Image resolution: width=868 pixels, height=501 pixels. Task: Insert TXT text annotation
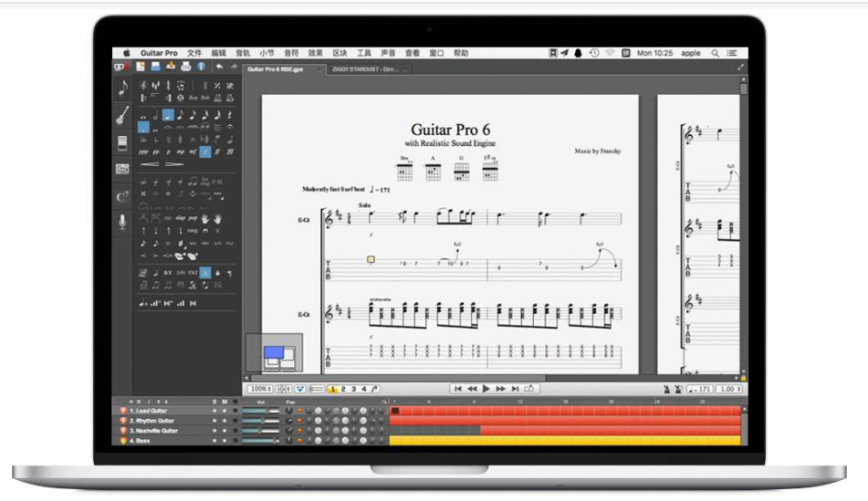point(193,273)
